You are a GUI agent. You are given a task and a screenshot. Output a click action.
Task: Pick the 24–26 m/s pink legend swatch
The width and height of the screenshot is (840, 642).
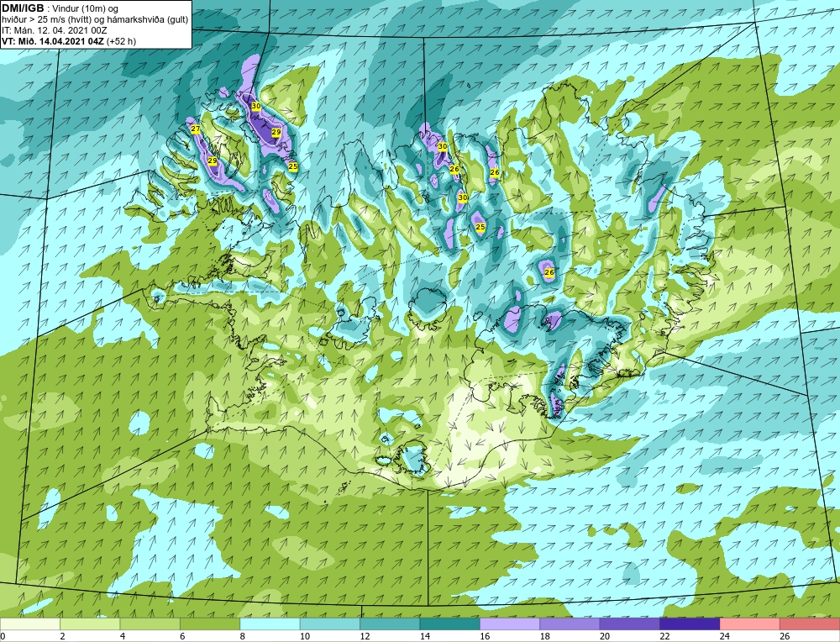tap(750, 624)
